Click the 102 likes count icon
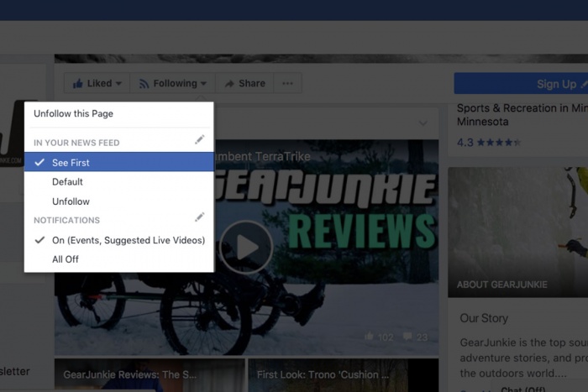588x392 pixels. (x=369, y=336)
